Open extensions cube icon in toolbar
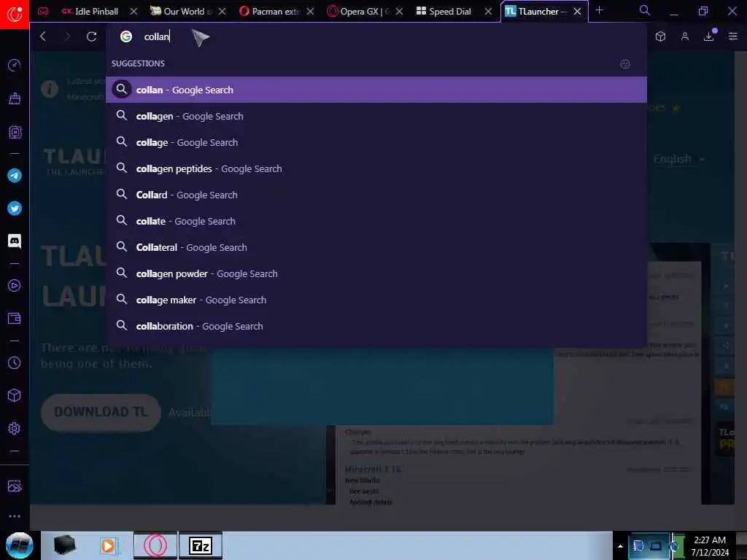 point(660,36)
